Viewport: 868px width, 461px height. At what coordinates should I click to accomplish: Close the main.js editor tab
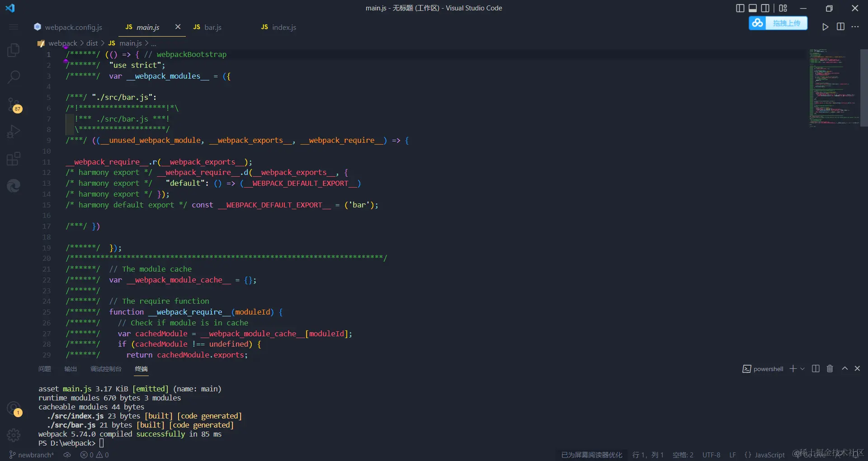tap(178, 27)
